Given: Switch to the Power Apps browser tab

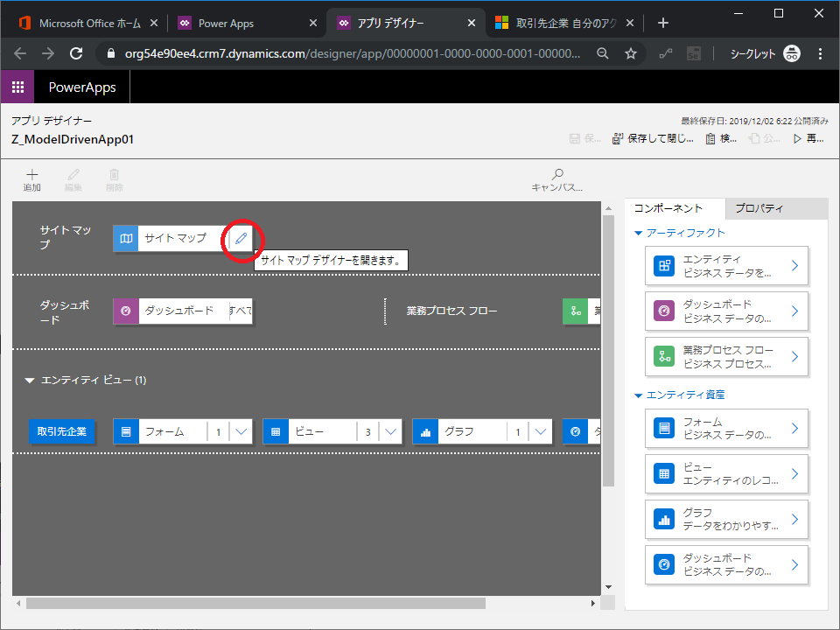Looking at the screenshot, I should (248, 23).
